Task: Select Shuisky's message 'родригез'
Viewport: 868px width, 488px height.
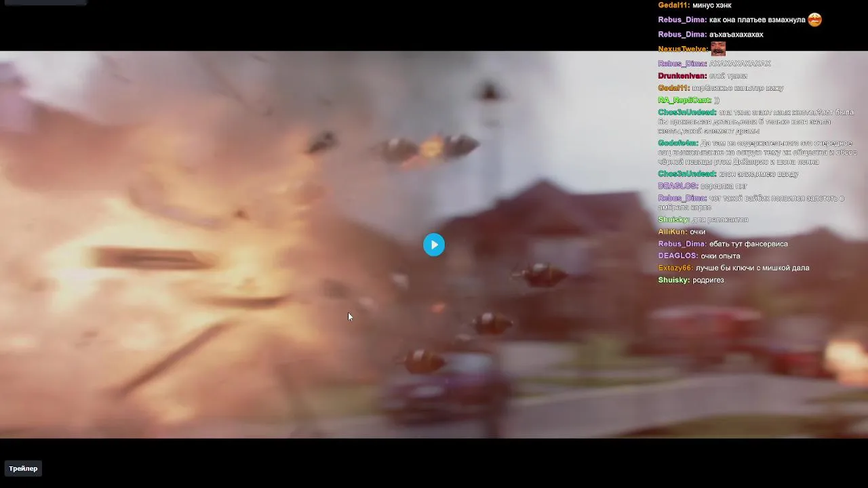Action: point(708,281)
